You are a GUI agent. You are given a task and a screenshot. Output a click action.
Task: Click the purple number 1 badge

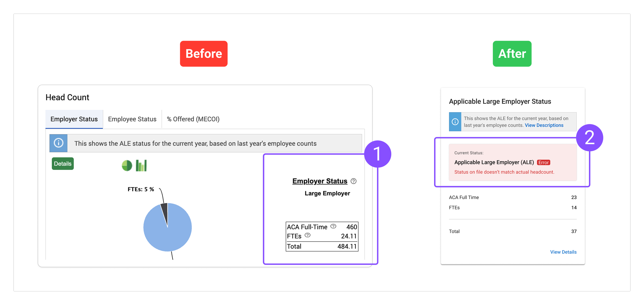tap(377, 154)
